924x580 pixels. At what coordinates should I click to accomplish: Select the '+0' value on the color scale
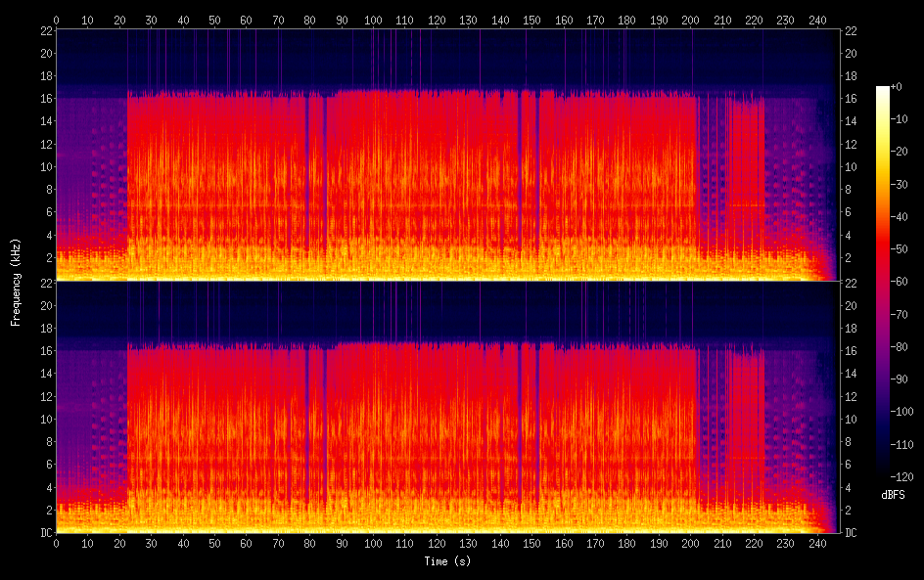click(897, 86)
